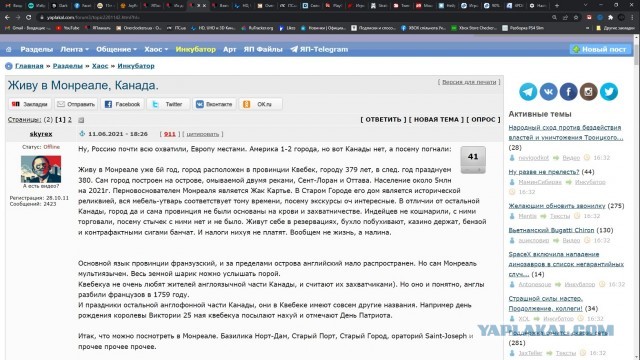
Task: Share post via OK.ru button
Action: point(260,104)
